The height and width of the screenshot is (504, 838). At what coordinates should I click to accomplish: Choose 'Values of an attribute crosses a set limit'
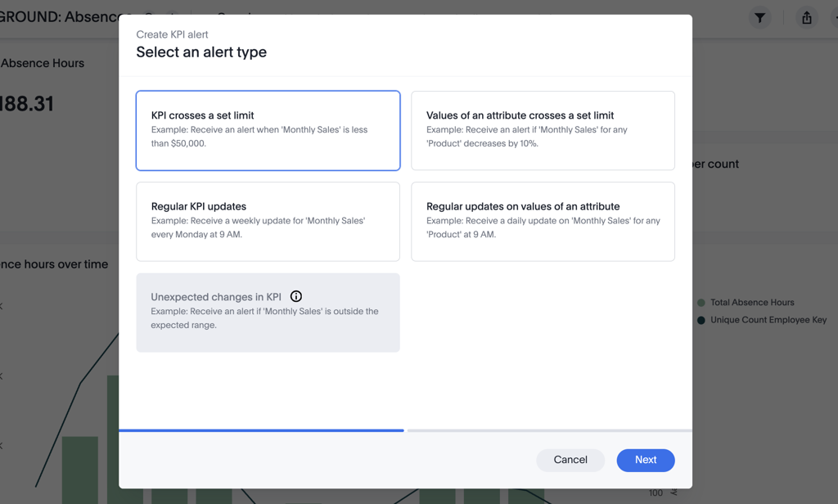coord(543,130)
